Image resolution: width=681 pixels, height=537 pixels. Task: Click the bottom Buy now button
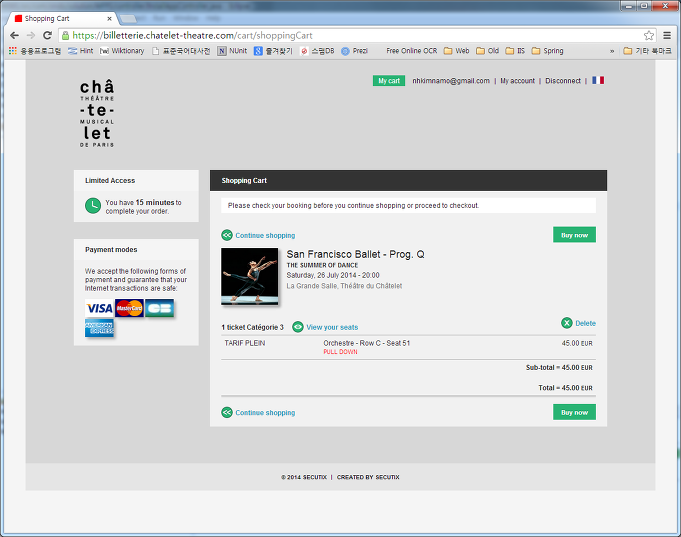574,412
